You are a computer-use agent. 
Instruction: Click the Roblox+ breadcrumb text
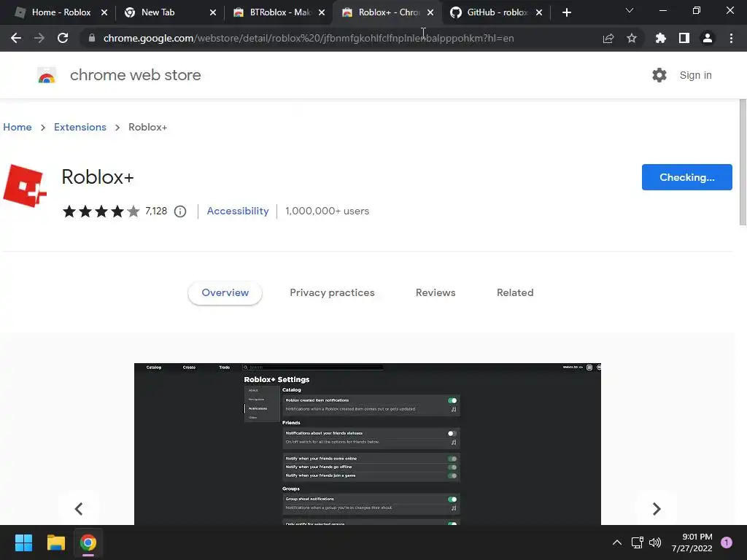(x=147, y=127)
